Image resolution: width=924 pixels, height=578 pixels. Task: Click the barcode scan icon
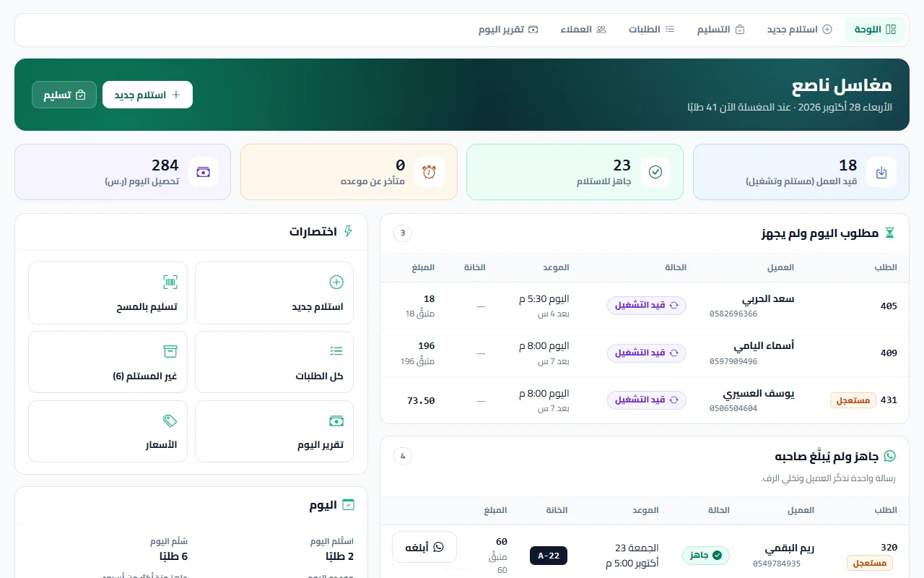point(170,282)
